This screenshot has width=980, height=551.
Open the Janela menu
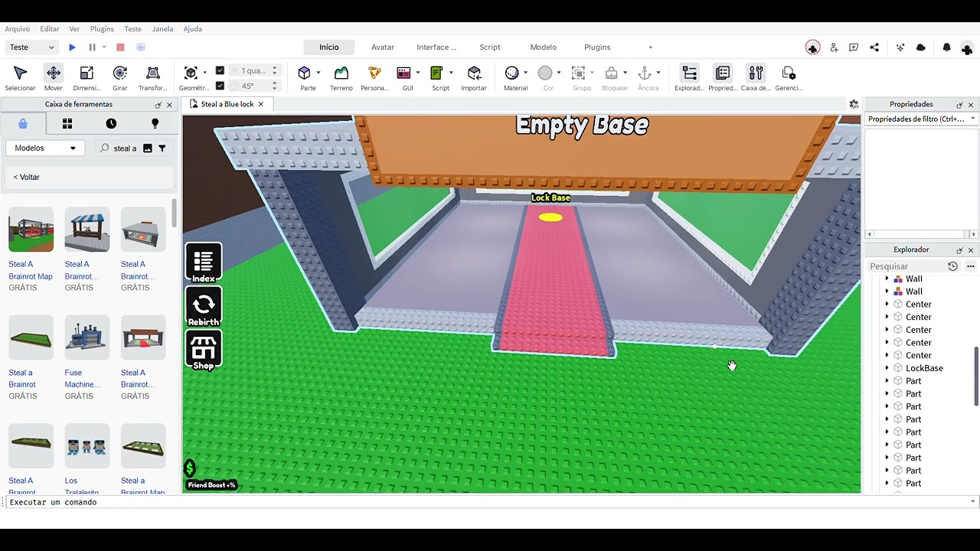(162, 29)
